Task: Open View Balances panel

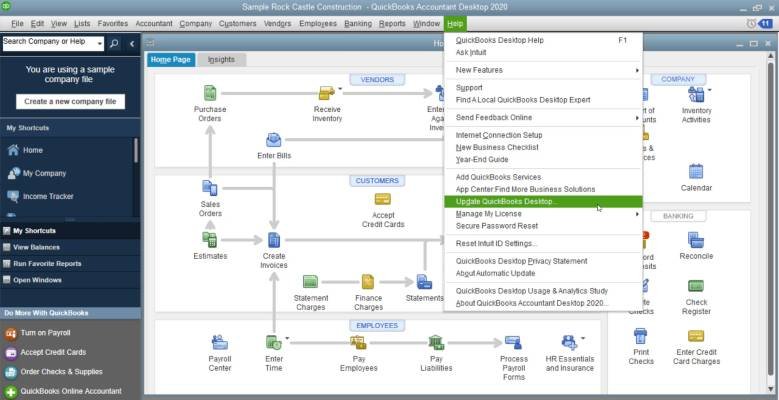Action: click(70, 247)
